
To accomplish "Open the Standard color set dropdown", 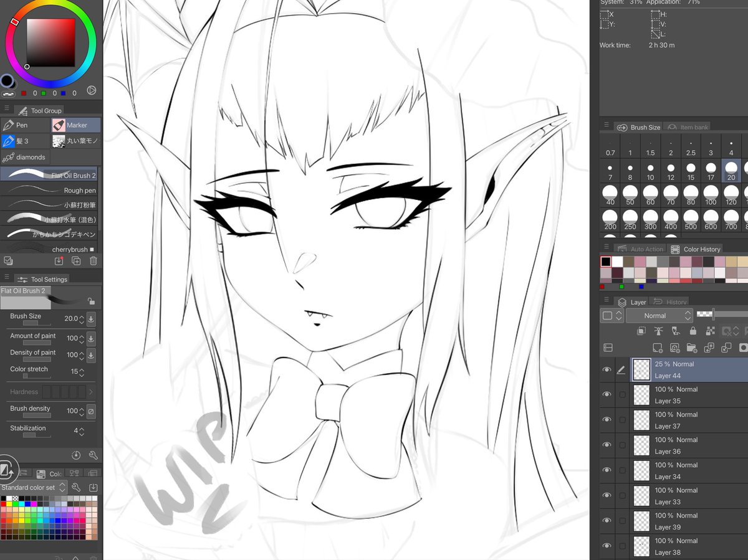I will coord(32,488).
